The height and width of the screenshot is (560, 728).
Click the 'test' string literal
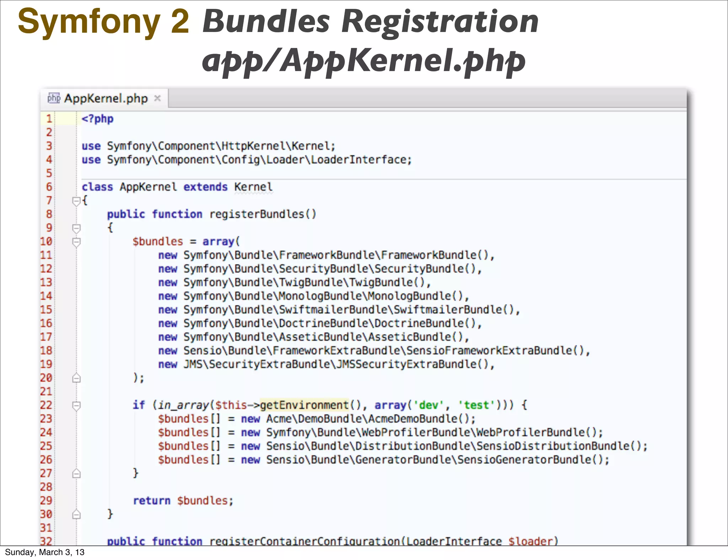tap(476, 405)
